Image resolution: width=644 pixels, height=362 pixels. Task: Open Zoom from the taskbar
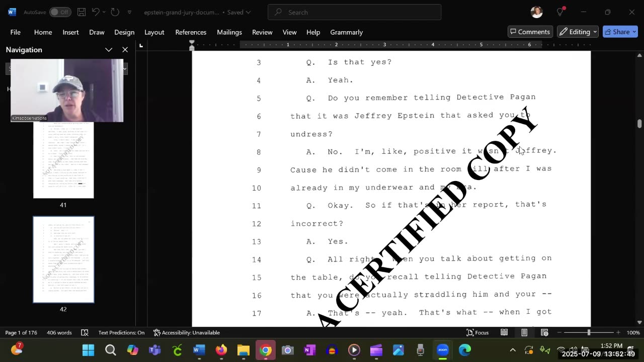pyautogui.click(x=442, y=350)
